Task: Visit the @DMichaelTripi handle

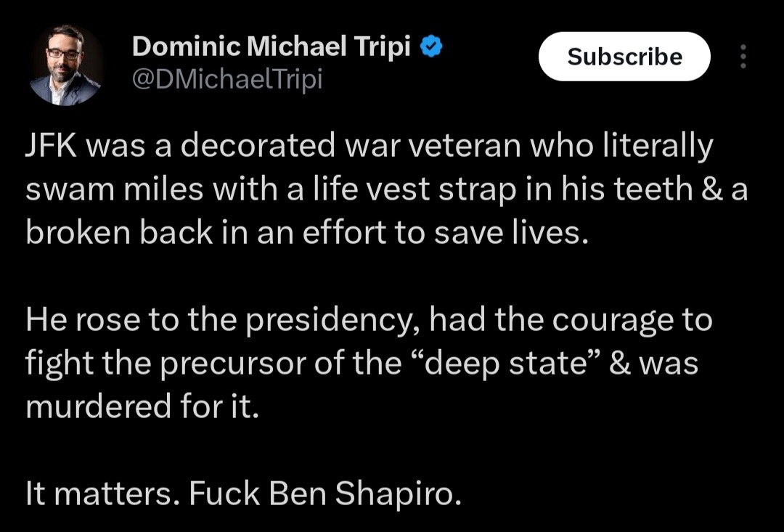Action: [226, 78]
